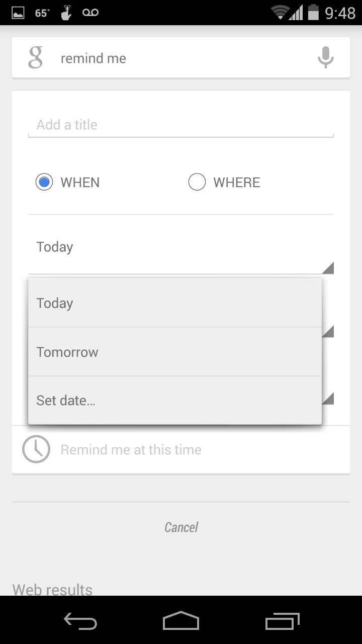This screenshot has width=362, height=644.
Task: Tap the battery status icon
Action: tap(314, 13)
